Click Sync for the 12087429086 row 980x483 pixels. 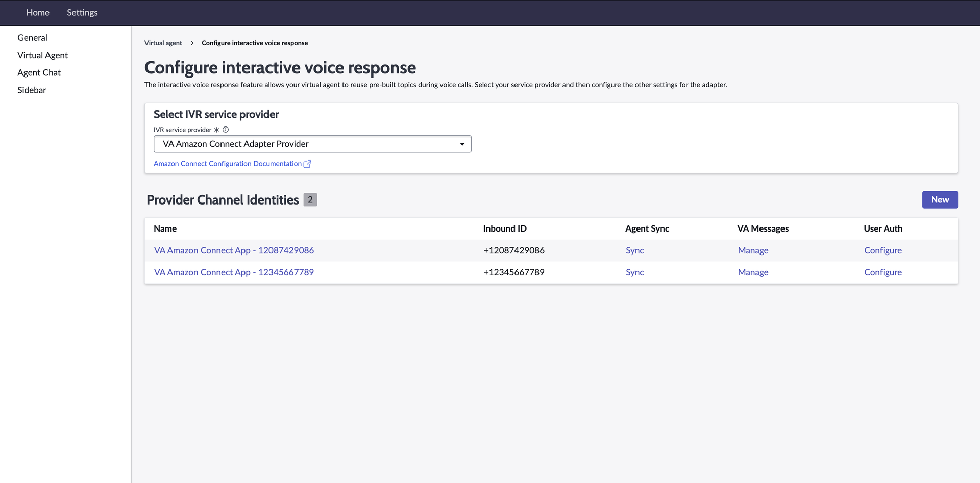pyautogui.click(x=634, y=250)
